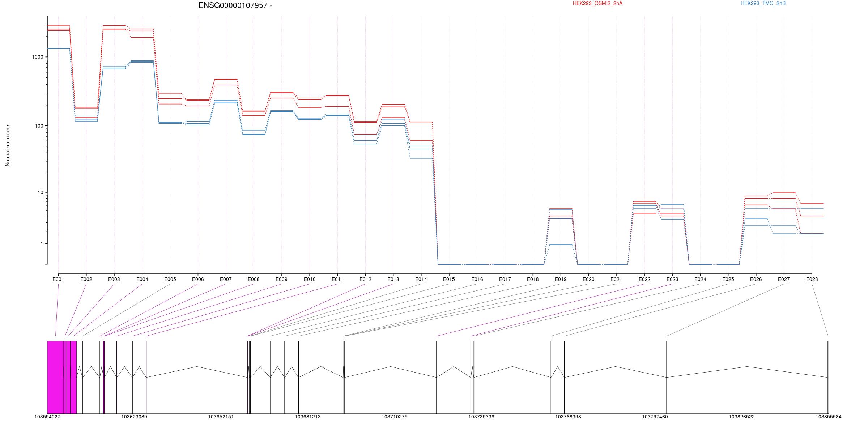Click exon label E028
This screenshot has height=434, width=868.
click(812, 279)
